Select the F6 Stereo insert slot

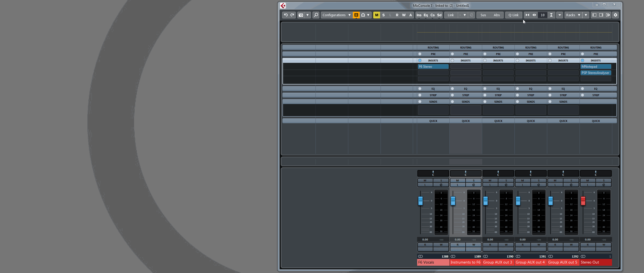tap(433, 66)
